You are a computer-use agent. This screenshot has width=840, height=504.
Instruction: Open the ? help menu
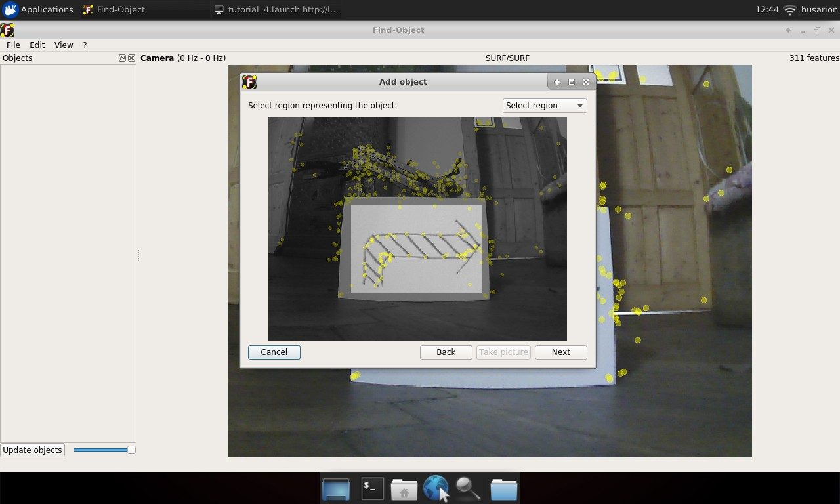(x=85, y=45)
